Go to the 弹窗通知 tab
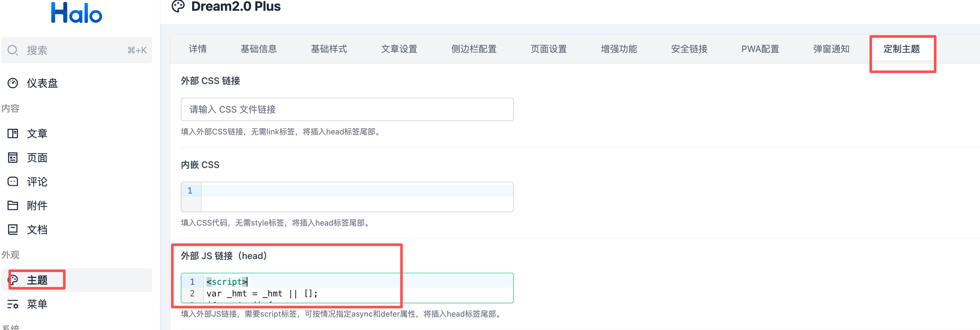Screen dimensions: 980x330 pos(831,49)
